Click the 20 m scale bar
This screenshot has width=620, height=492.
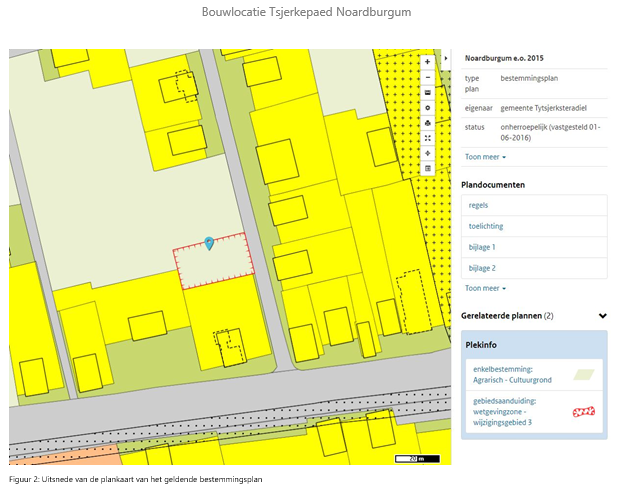(418, 459)
